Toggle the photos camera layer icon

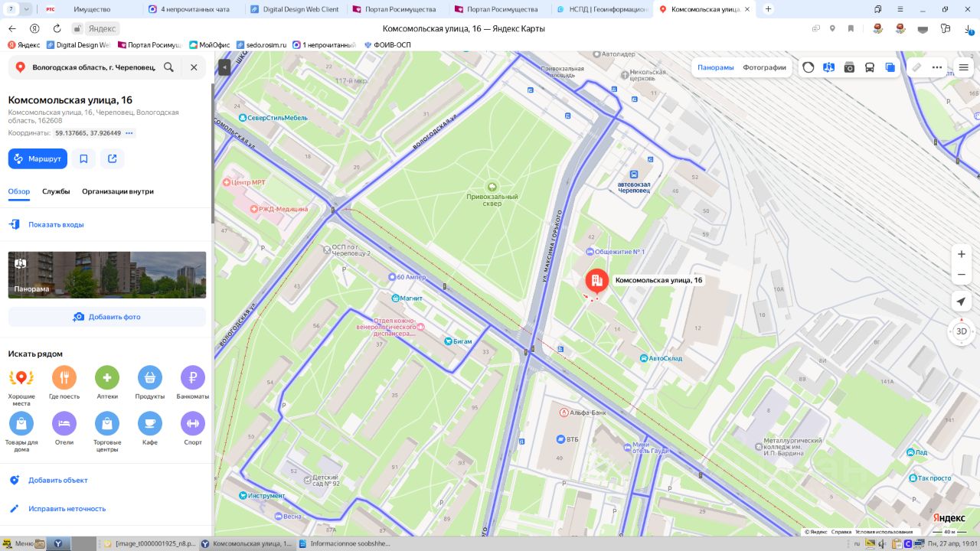click(x=849, y=67)
